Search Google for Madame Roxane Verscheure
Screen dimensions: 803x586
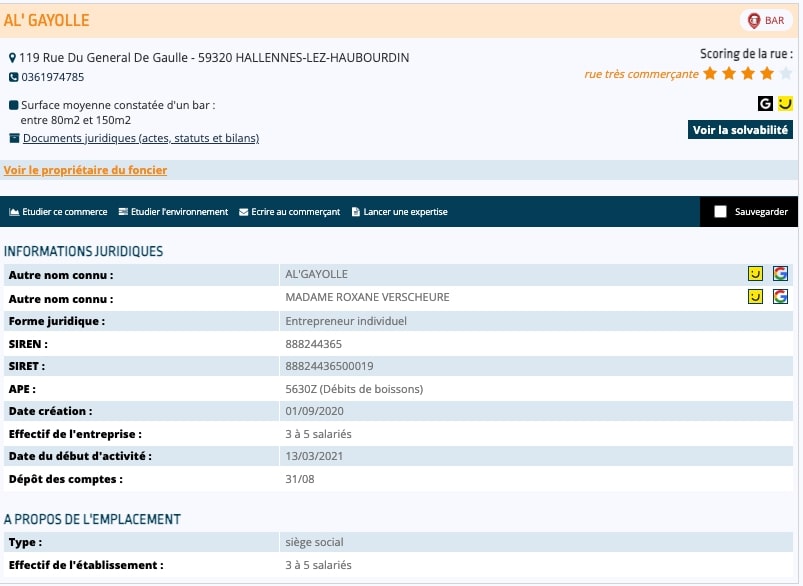click(x=780, y=296)
